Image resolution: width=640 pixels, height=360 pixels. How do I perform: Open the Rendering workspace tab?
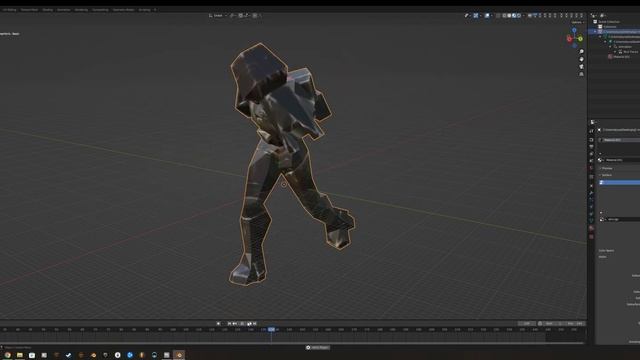(x=81, y=10)
